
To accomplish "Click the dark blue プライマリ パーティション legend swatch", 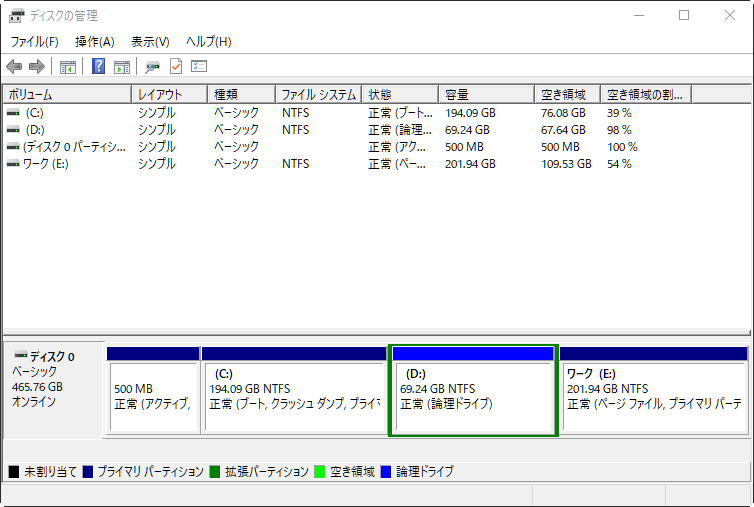I will coord(88,472).
